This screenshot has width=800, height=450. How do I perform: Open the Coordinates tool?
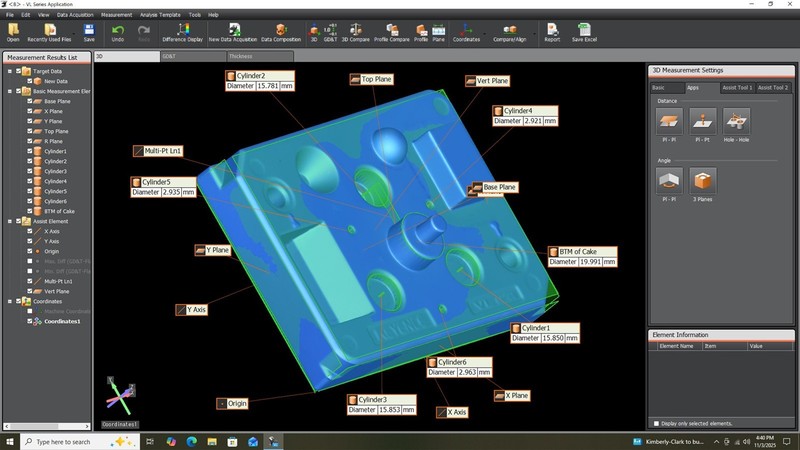tap(466, 33)
